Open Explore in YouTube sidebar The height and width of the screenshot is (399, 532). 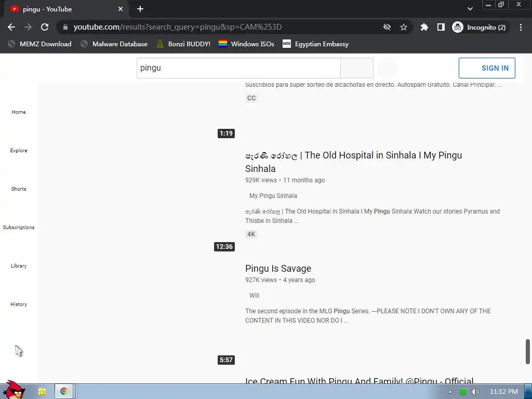coord(19,150)
